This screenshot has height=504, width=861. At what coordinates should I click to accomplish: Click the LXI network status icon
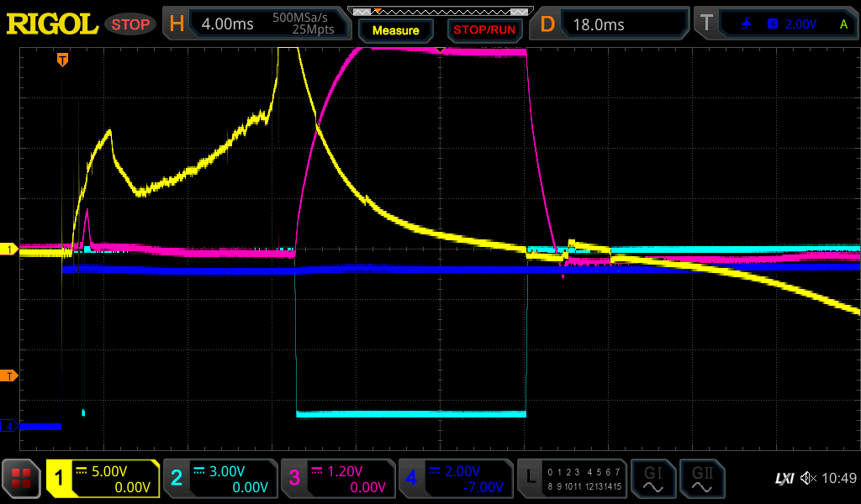pos(783,479)
